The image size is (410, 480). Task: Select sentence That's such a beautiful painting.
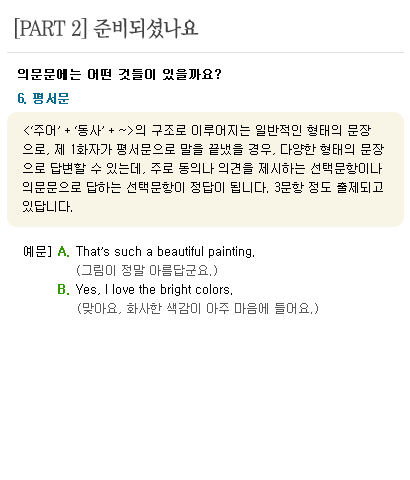[x=165, y=252]
